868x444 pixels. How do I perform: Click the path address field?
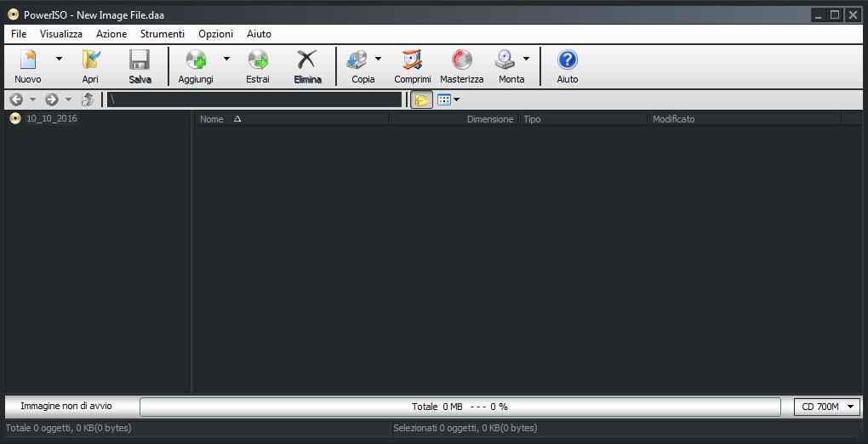(x=254, y=100)
